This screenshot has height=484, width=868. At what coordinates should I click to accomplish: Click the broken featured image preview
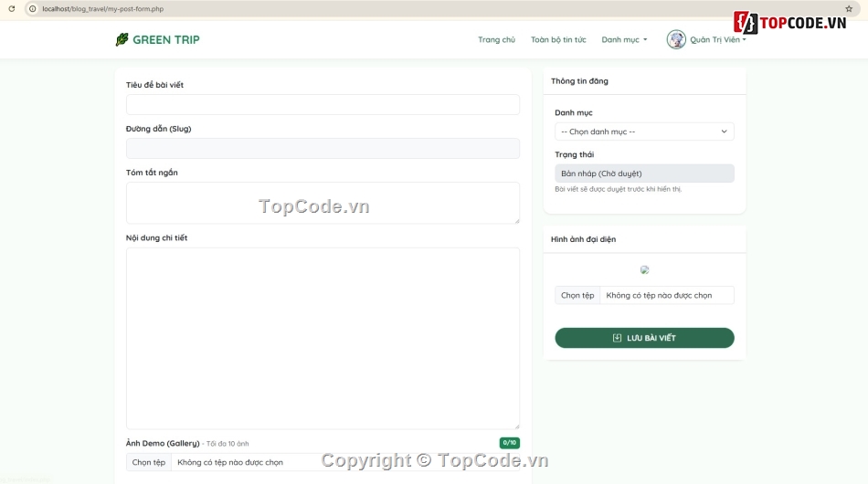[x=644, y=270]
